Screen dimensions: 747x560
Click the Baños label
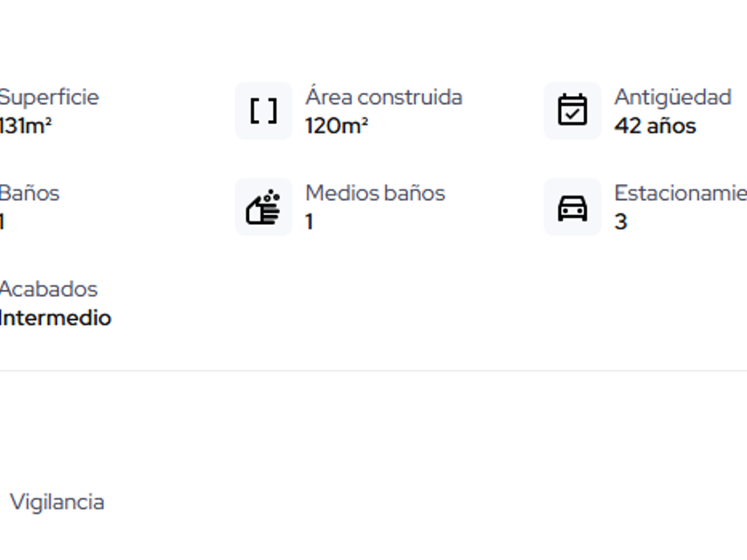pyautogui.click(x=29, y=193)
